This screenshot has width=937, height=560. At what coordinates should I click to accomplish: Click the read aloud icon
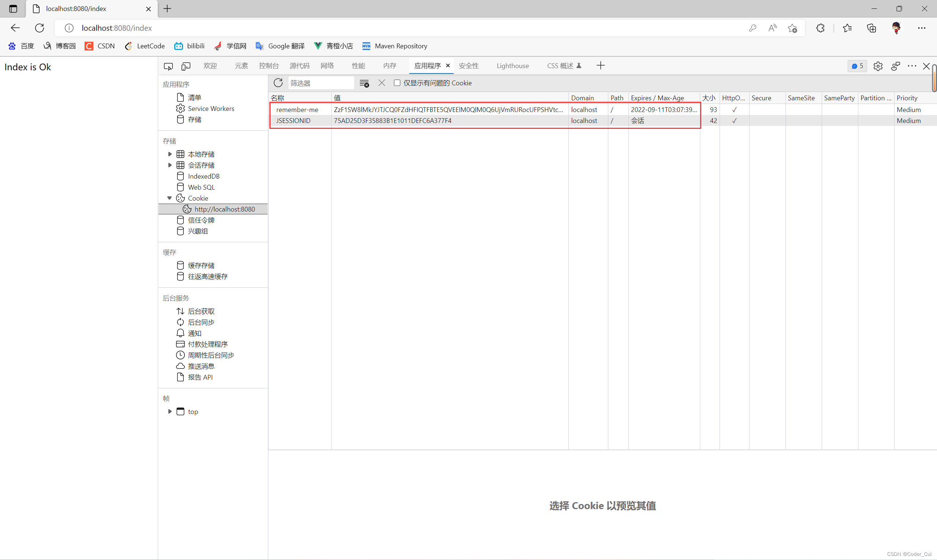pos(772,28)
